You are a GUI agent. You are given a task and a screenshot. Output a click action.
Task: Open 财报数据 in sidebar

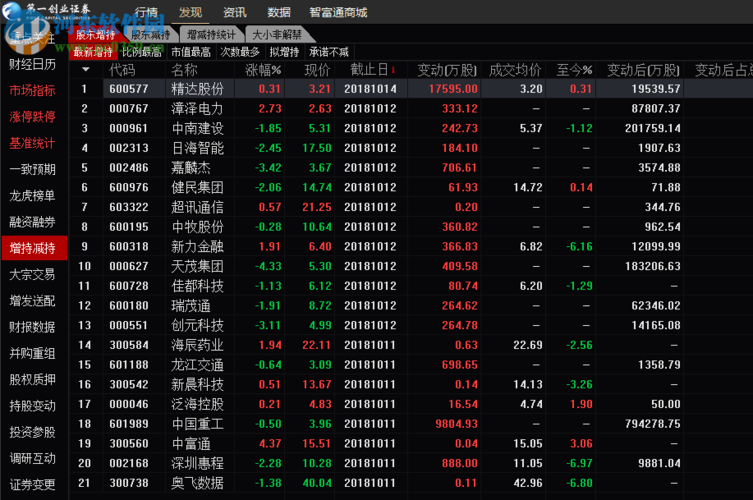click(32, 327)
